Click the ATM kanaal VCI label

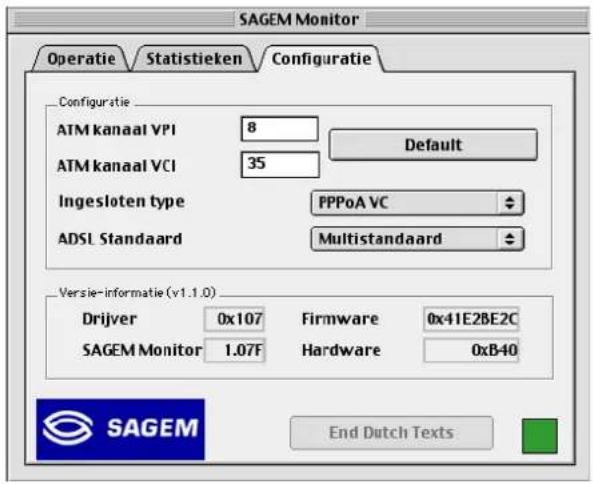pos(116,166)
